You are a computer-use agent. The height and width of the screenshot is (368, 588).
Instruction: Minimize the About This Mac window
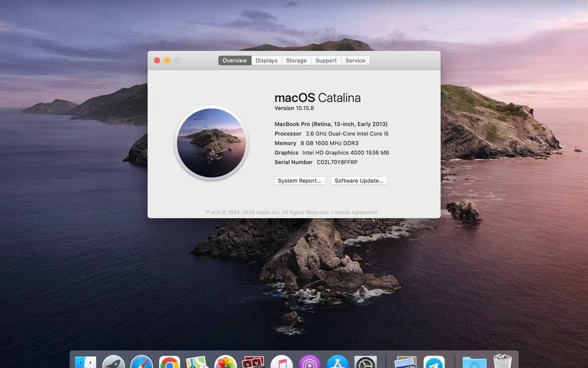[x=167, y=61]
